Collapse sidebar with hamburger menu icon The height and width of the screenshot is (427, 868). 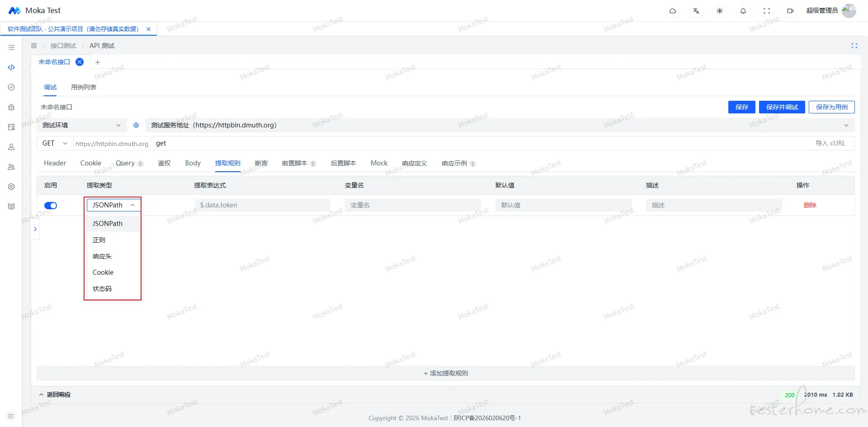pyautogui.click(x=11, y=47)
